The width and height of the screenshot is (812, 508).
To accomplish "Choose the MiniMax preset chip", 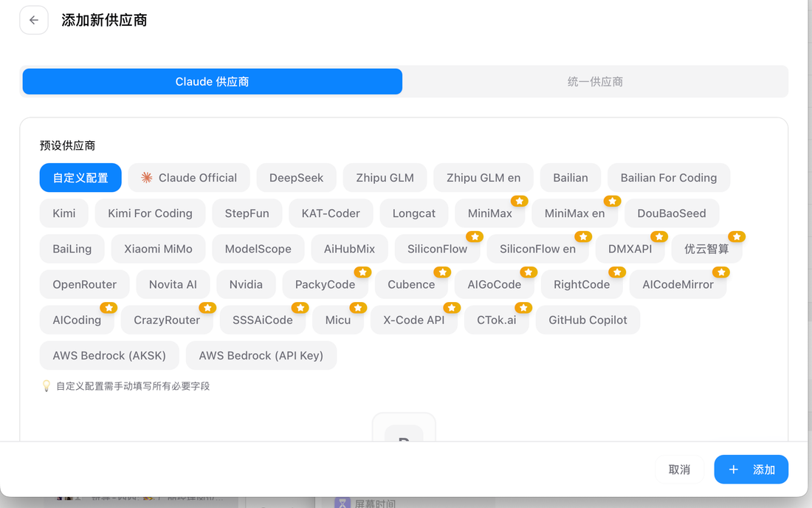I will click(490, 213).
